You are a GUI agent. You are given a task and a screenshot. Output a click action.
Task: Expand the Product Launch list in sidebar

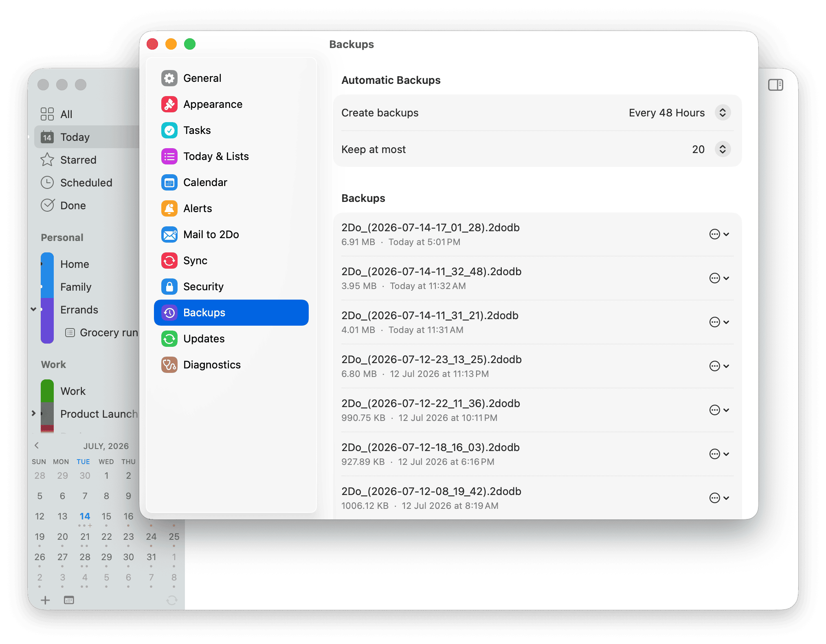(x=33, y=414)
